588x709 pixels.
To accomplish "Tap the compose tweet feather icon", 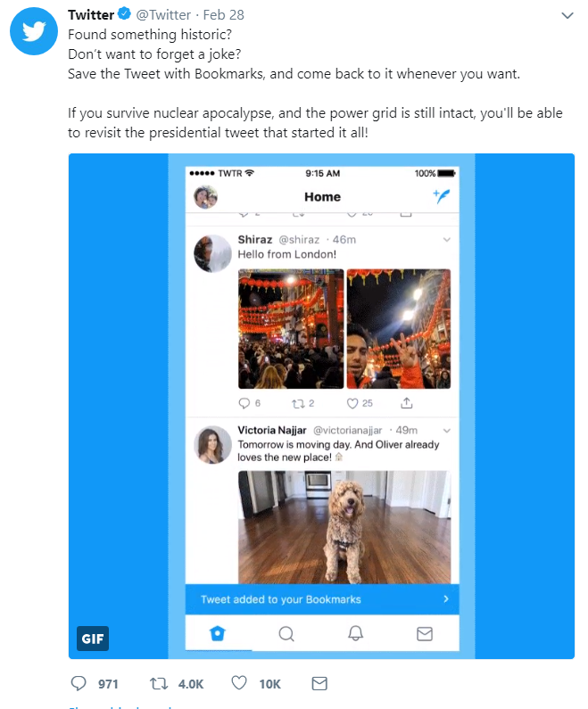I will [x=442, y=196].
